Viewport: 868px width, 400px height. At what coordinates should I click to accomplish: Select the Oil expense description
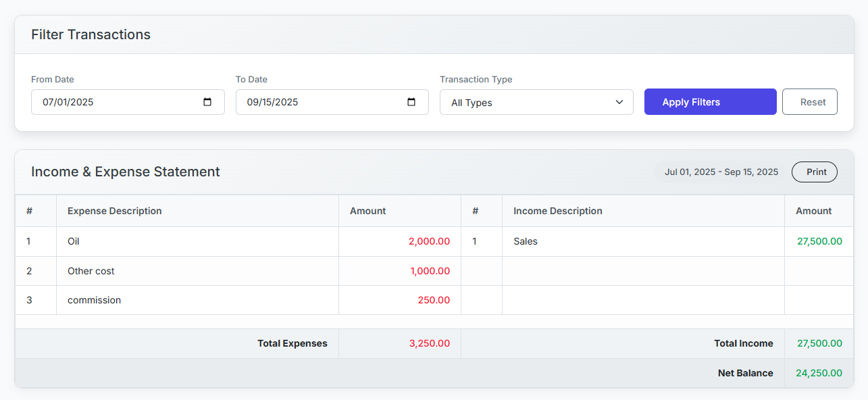point(74,241)
